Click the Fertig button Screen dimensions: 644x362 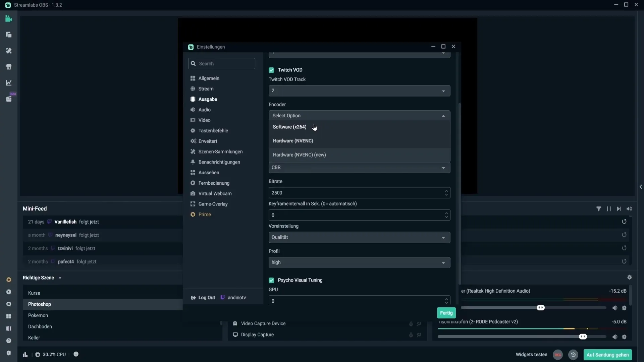click(446, 313)
